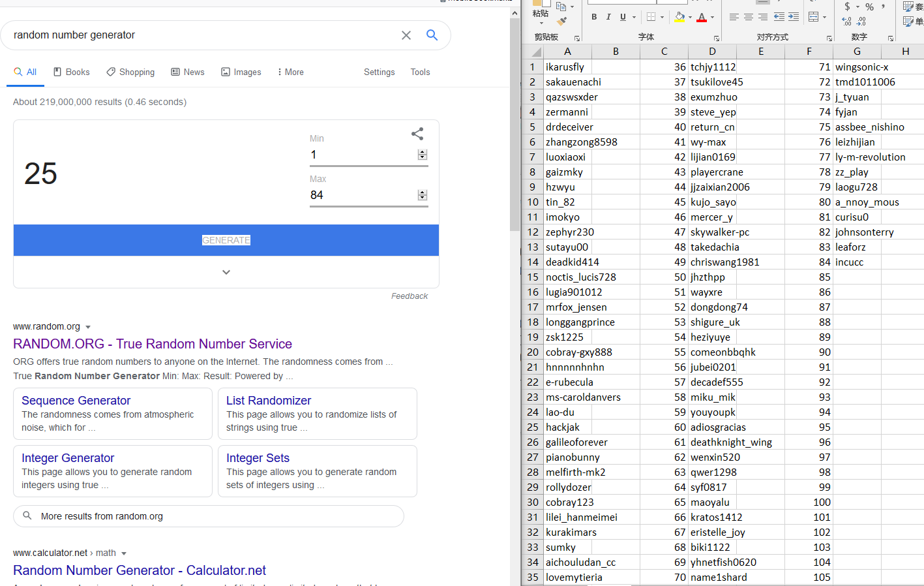Open the merge cells dropdown arrow

[824, 17]
